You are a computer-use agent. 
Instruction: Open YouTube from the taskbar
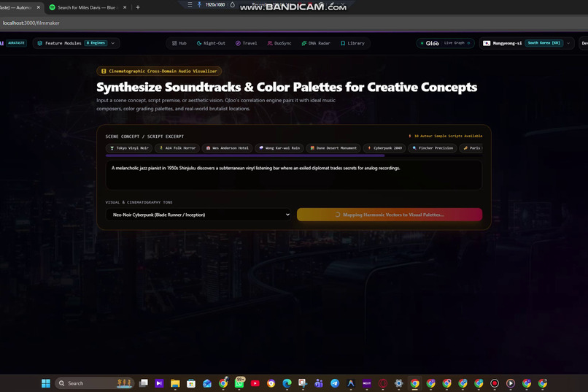coord(255,383)
